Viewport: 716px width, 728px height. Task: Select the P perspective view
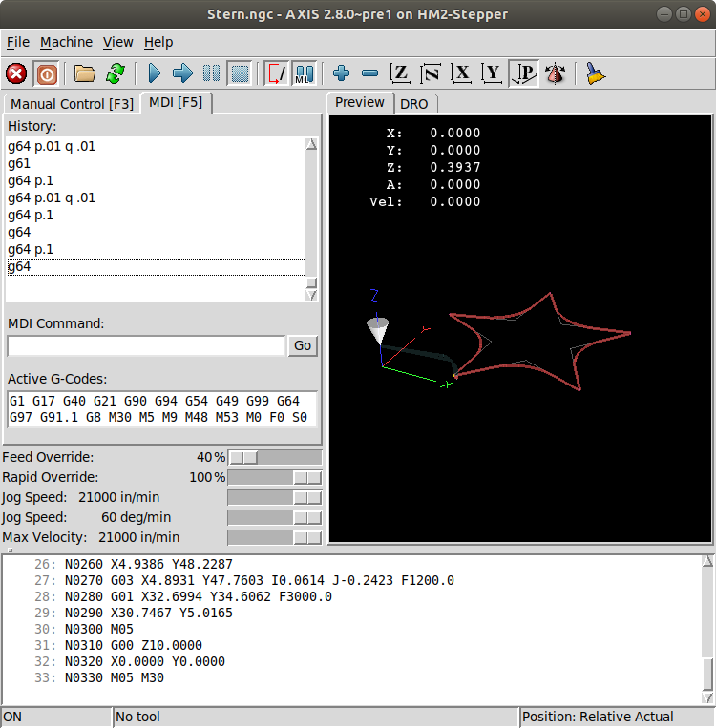(x=524, y=73)
